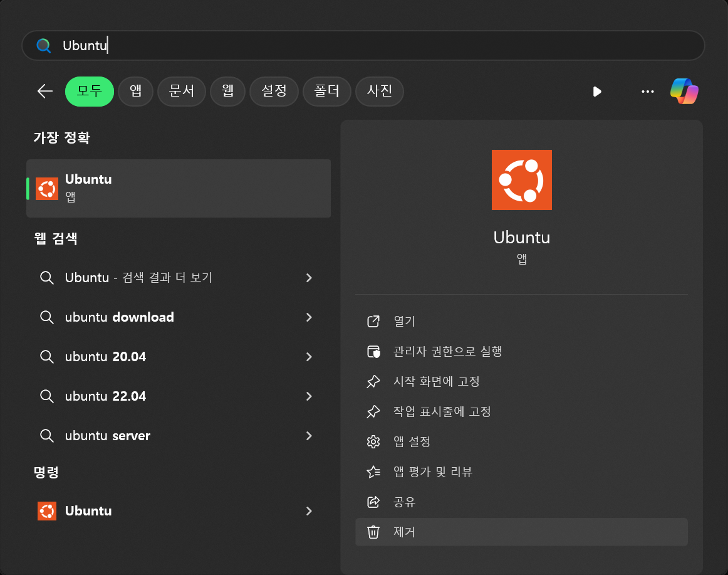Expand chevron for 'ubuntu 20.04'

309,357
